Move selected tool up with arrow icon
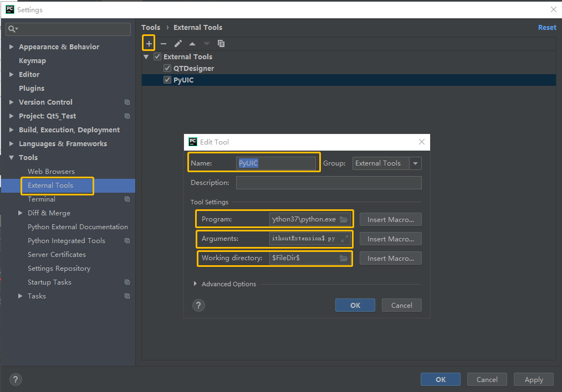Screen dimensions: 562x392 pyautogui.click(x=192, y=44)
